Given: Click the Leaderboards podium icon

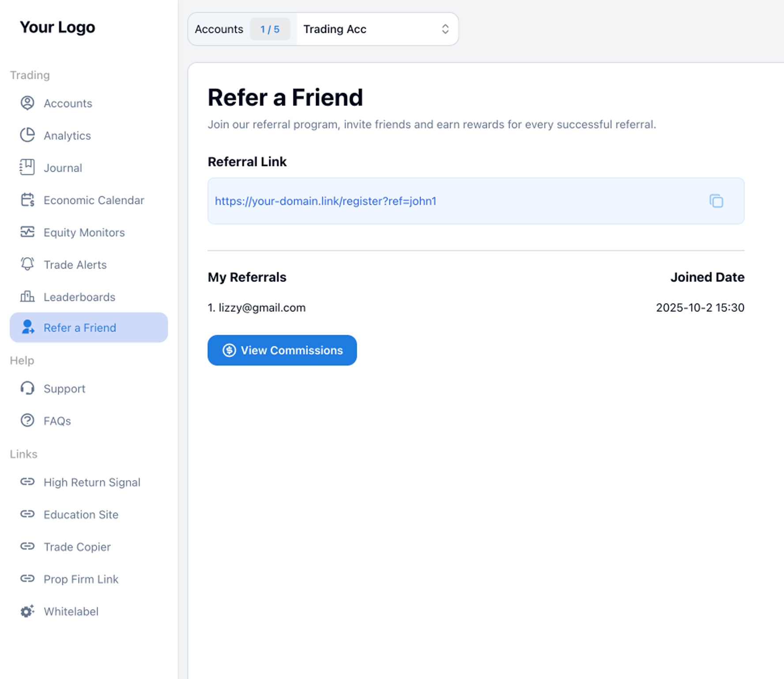Looking at the screenshot, I should pyautogui.click(x=27, y=296).
